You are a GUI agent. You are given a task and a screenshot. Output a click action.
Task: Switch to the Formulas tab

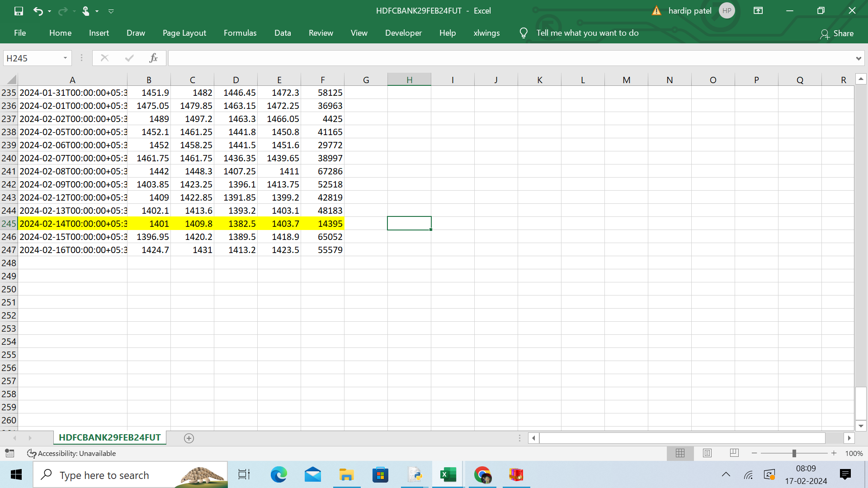tap(240, 33)
